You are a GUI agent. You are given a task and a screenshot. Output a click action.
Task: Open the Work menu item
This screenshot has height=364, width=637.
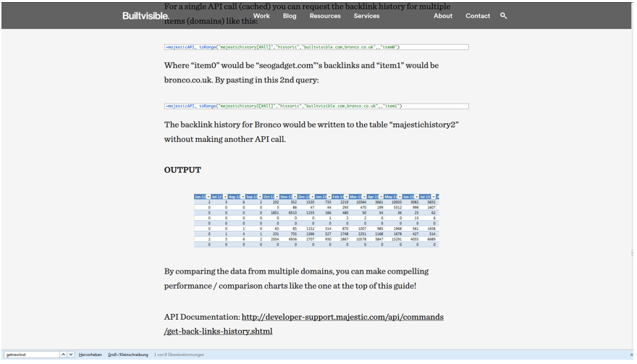coord(261,16)
